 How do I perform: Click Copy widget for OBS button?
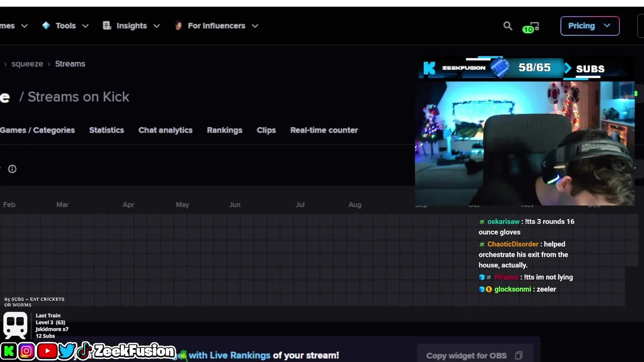coord(474,355)
